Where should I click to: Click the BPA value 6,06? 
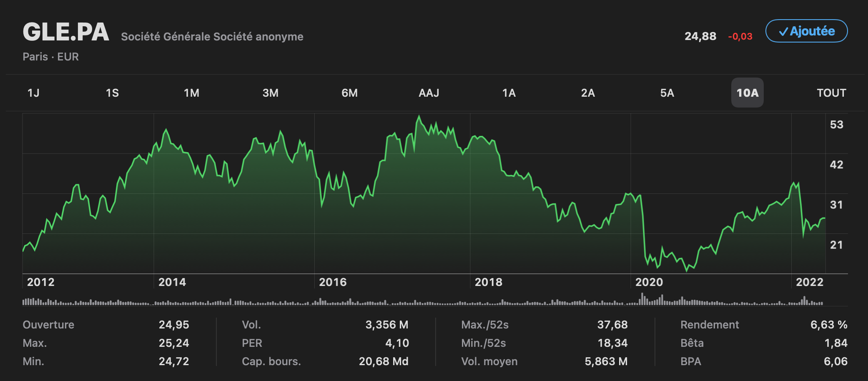click(835, 361)
